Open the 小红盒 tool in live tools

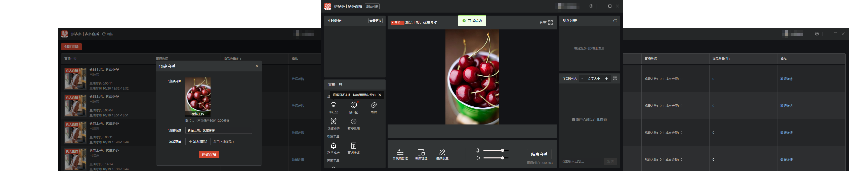click(x=333, y=108)
